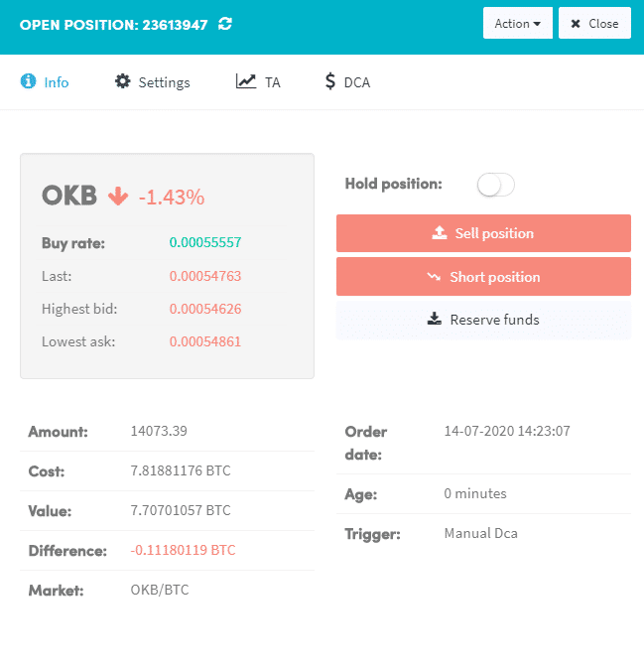Viewport: 644px width, 668px height.
Task: Refresh the open position data
Action: click(x=225, y=24)
